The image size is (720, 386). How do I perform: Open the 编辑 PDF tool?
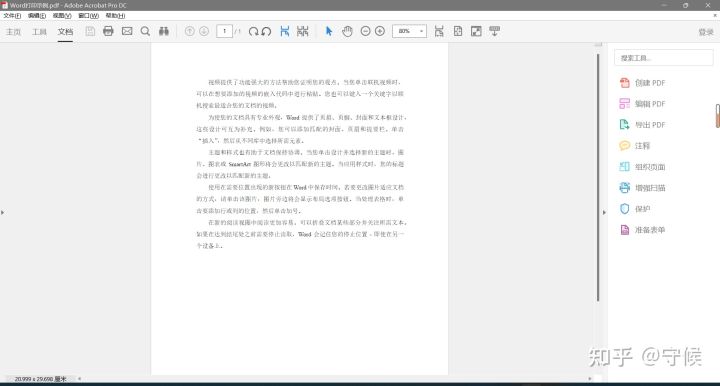(x=642, y=104)
